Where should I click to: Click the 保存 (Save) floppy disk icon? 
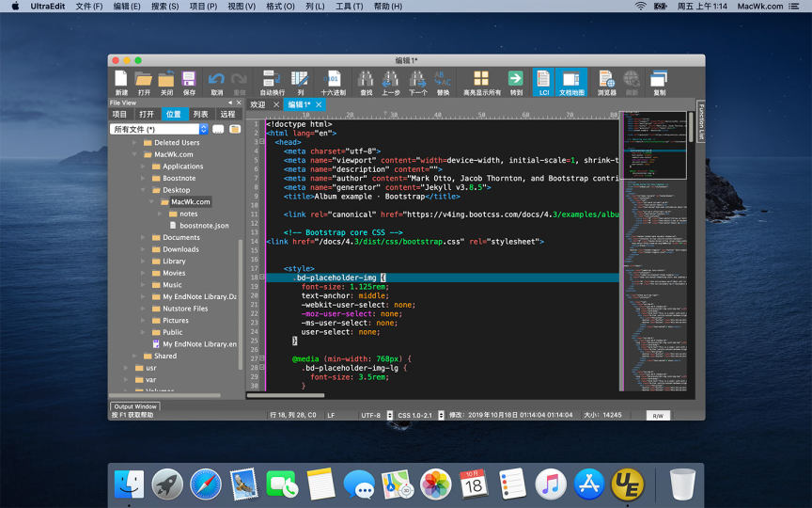(189, 80)
